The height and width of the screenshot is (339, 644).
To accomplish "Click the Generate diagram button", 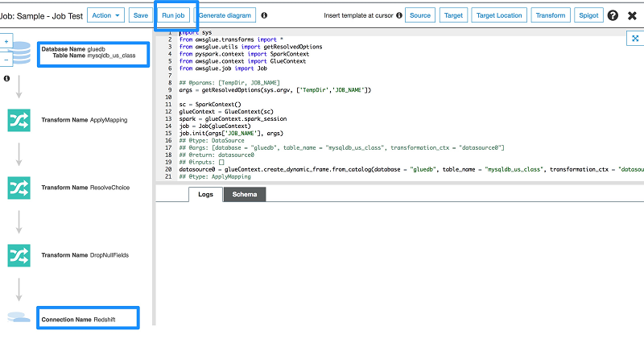I will pos(225,15).
